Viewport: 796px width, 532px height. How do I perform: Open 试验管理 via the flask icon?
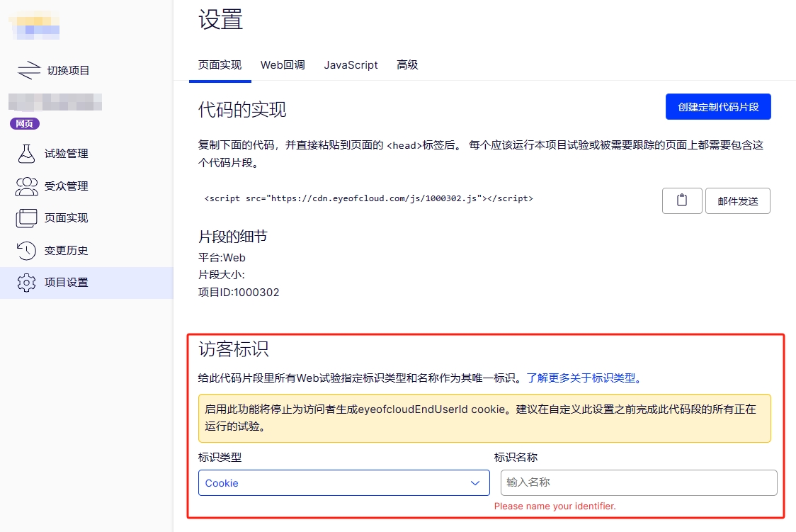click(x=26, y=154)
